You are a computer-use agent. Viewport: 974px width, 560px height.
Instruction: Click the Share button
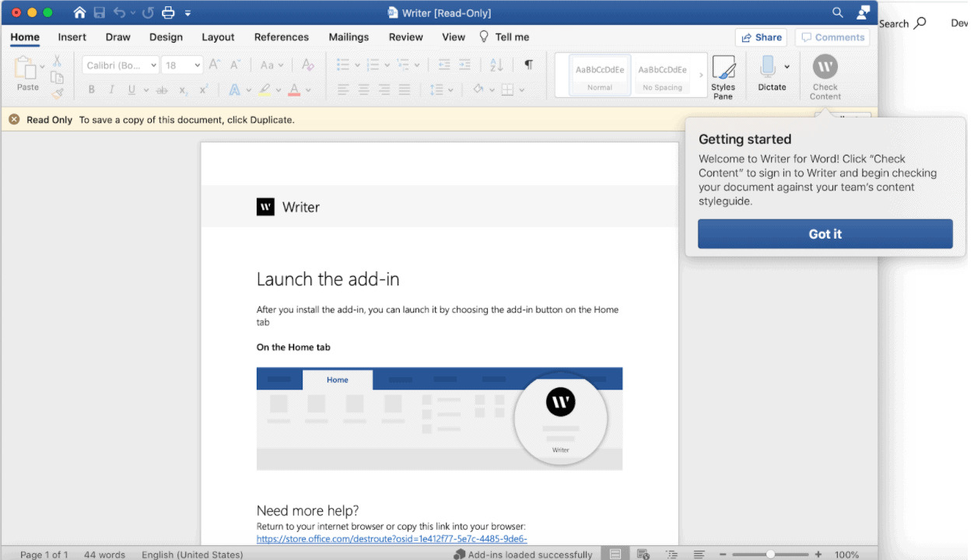tap(761, 37)
